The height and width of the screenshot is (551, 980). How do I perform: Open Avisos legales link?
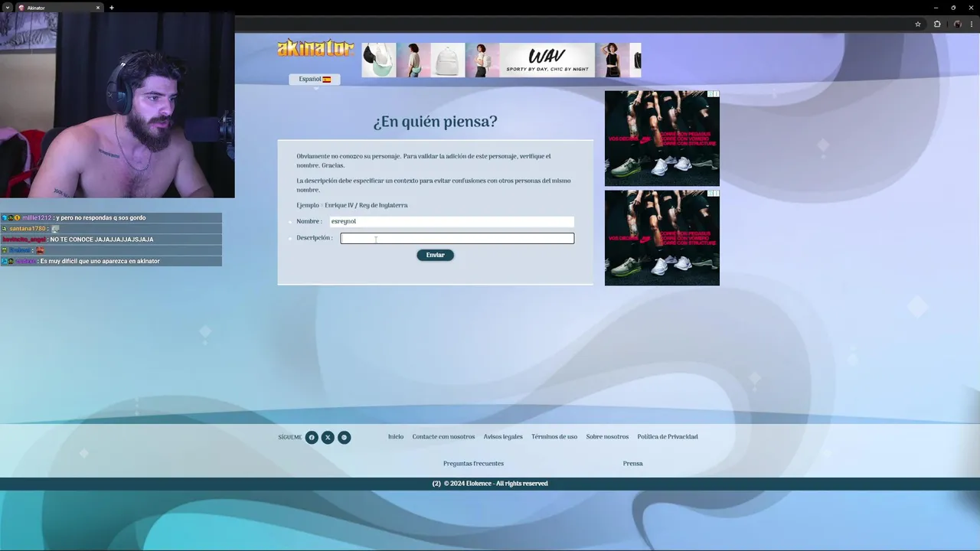click(503, 437)
